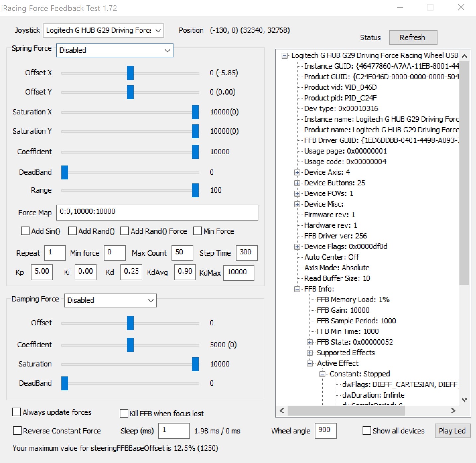
Task: Click the Damping Offset slider thumb
Action: coord(130,323)
